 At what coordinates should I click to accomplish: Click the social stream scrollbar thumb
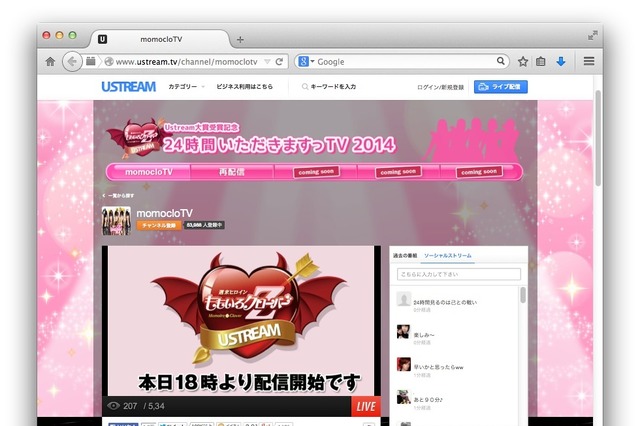(x=523, y=295)
